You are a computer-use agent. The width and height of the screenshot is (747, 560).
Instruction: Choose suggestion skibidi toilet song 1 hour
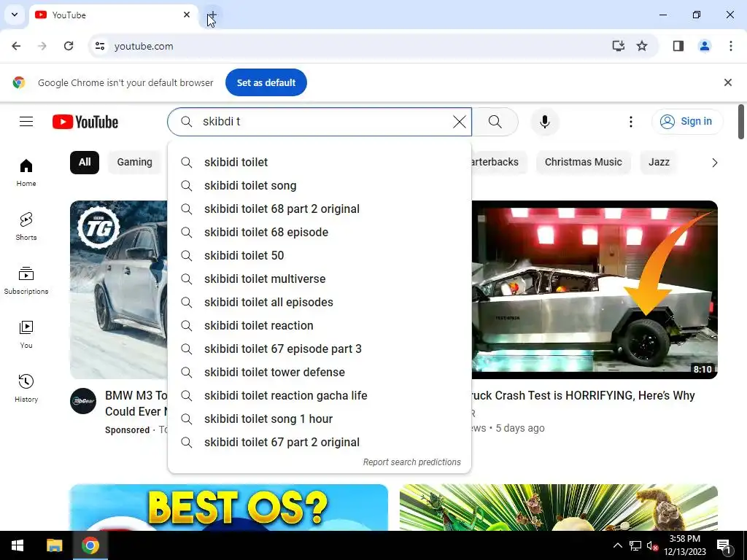coord(320,419)
